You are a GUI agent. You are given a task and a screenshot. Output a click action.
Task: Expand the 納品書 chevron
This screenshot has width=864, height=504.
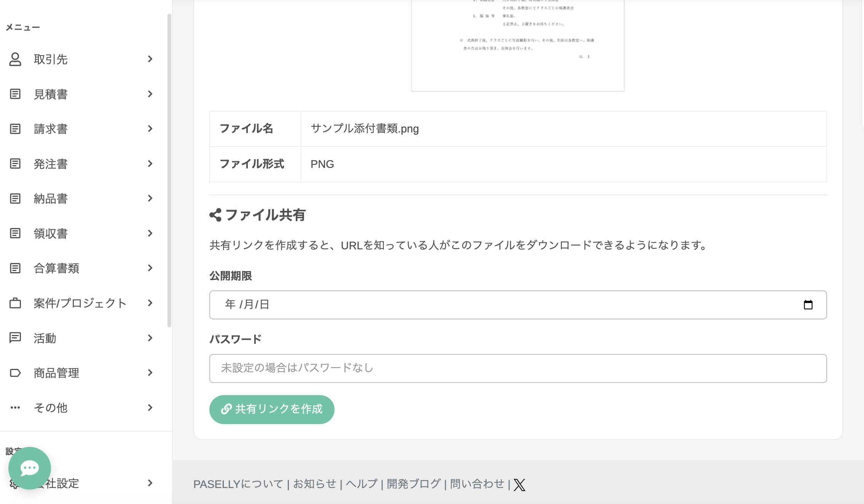point(150,198)
